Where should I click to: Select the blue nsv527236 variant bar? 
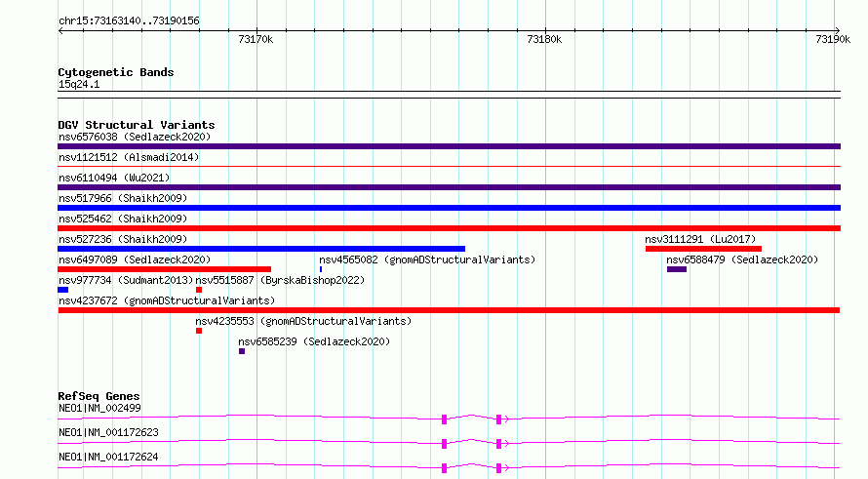pyautogui.click(x=261, y=249)
